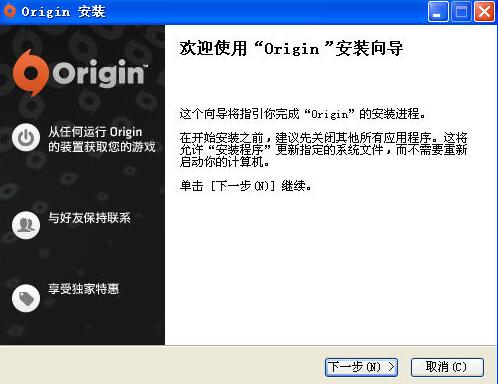
Task: Click the 下一步(N) button to continue
Action: tap(361, 367)
